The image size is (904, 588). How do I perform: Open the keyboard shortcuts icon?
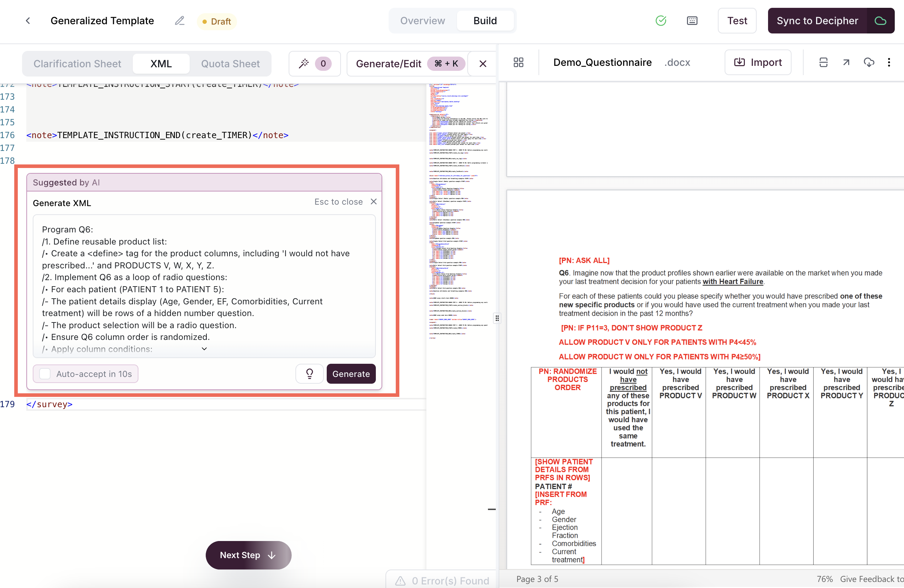click(x=692, y=21)
